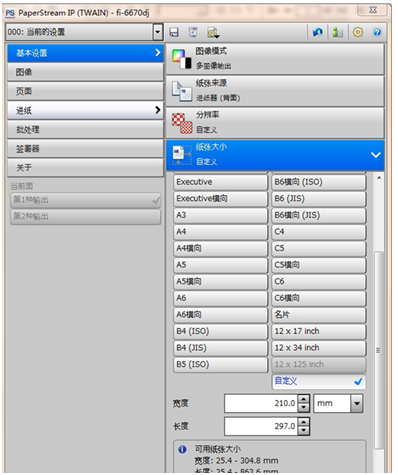Screen dimensions: 398x475
Task: Click the undo/restore settings arrow icon
Action: pos(317,32)
